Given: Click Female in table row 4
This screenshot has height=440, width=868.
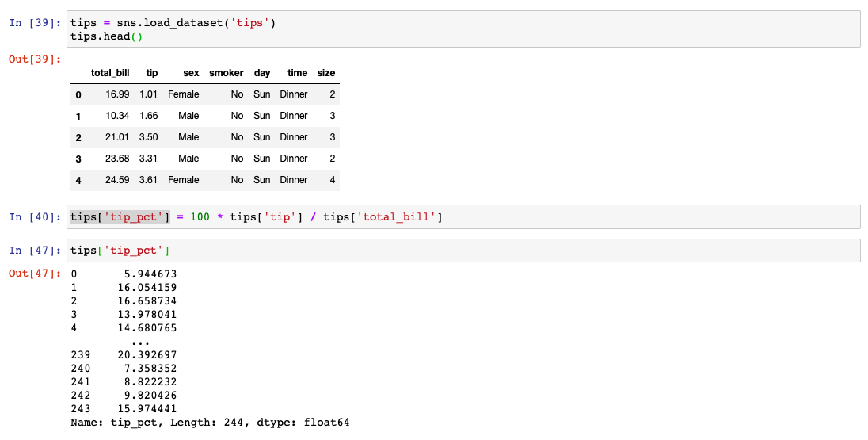Looking at the screenshot, I should (x=183, y=180).
